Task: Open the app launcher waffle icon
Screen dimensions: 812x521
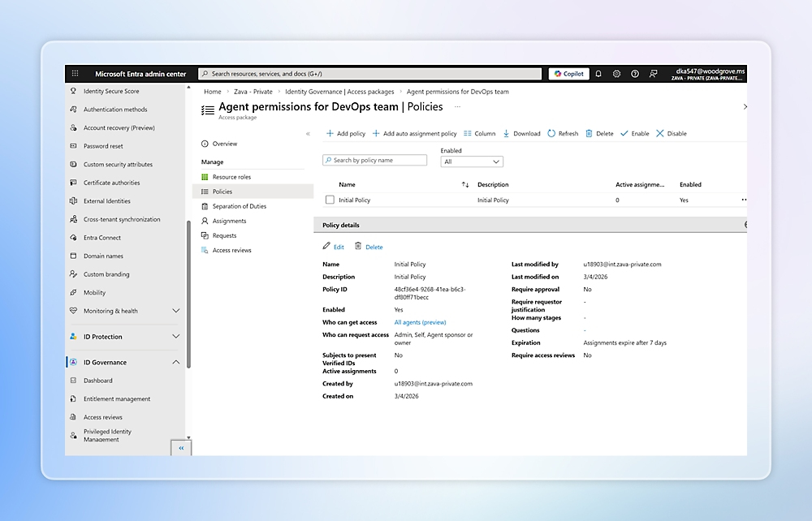Action: tap(76, 74)
